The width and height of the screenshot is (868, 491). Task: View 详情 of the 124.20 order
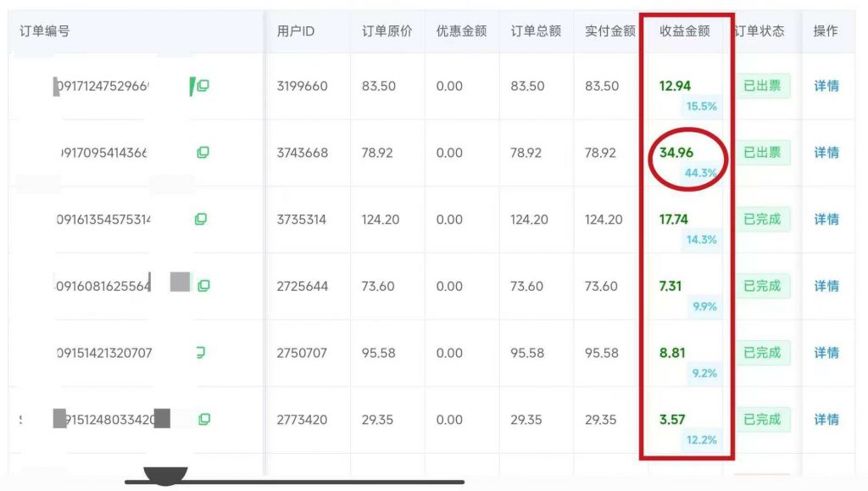(x=826, y=219)
